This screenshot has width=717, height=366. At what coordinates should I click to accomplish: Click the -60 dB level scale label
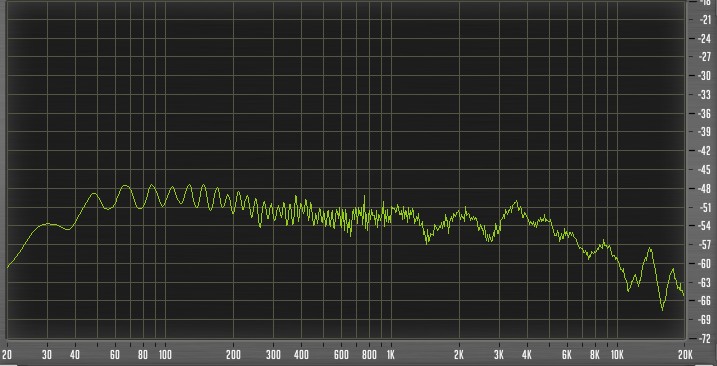click(703, 263)
